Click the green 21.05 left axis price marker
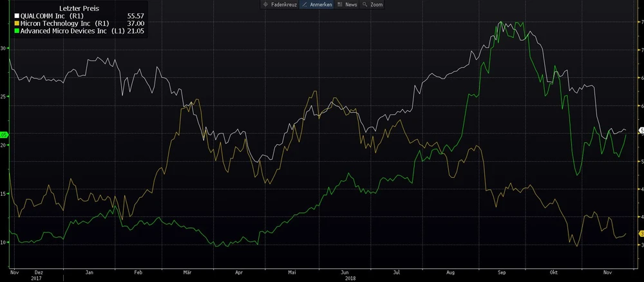Image resolution: width=644 pixels, height=282 pixels. click(3, 135)
